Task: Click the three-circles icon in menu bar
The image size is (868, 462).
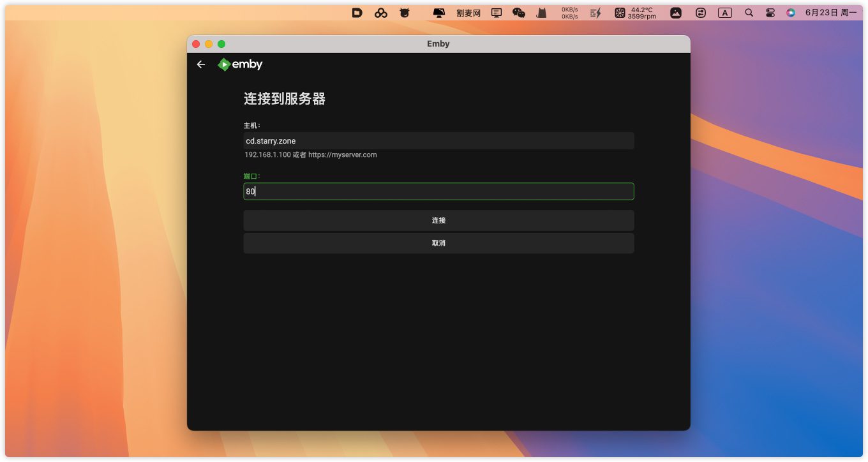Action: (381, 13)
